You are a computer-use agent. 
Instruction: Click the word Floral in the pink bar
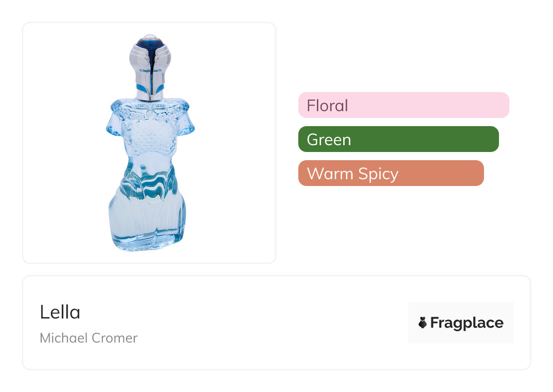[327, 106]
